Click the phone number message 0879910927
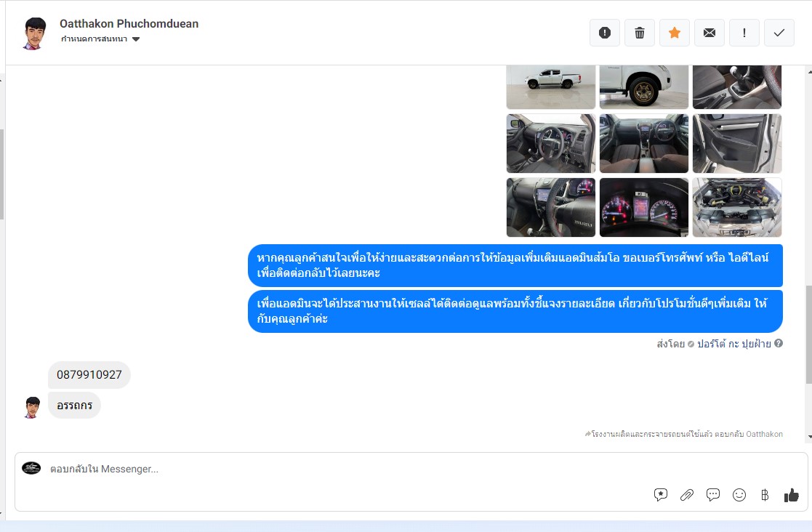The width and height of the screenshot is (812, 532). (x=89, y=375)
